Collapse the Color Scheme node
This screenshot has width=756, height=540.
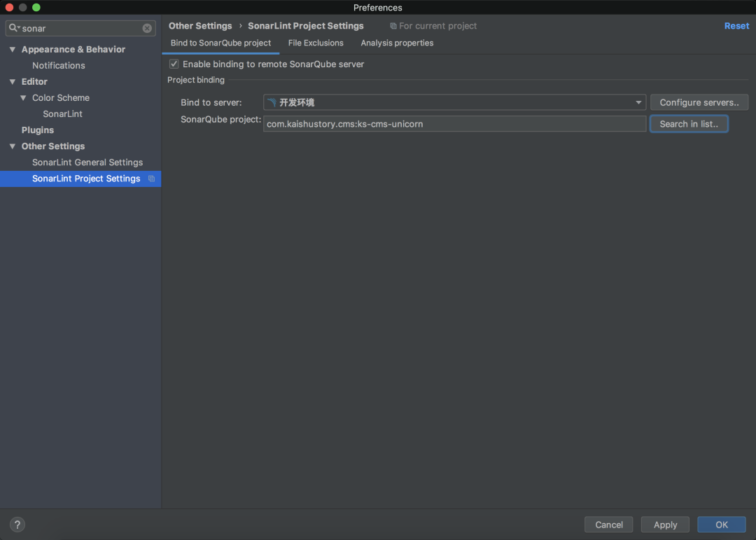[x=23, y=98]
